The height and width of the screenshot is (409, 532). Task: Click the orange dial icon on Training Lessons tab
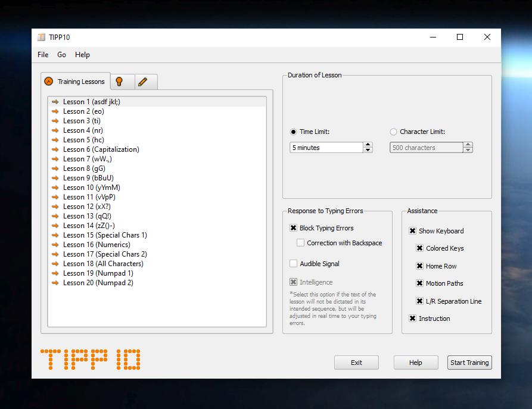tap(49, 82)
